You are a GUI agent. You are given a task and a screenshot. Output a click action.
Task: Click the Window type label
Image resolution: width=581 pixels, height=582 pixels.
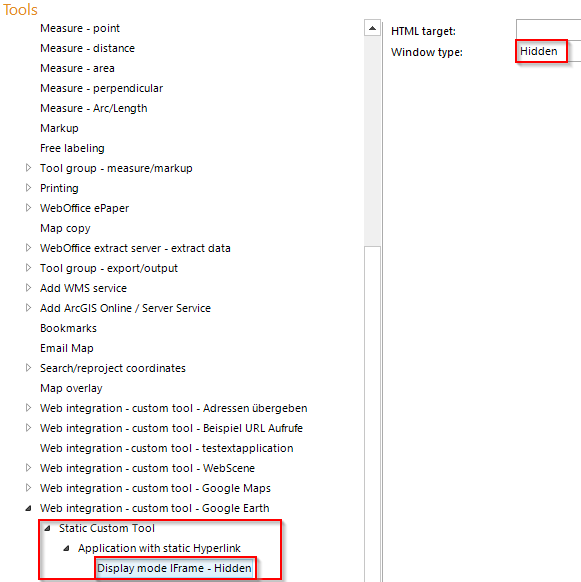click(x=427, y=52)
